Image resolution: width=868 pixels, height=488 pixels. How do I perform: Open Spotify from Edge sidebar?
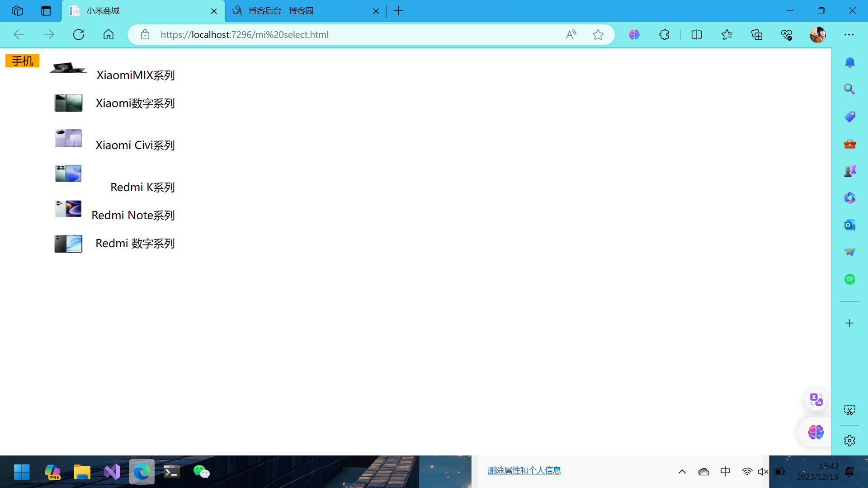[x=849, y=279]
